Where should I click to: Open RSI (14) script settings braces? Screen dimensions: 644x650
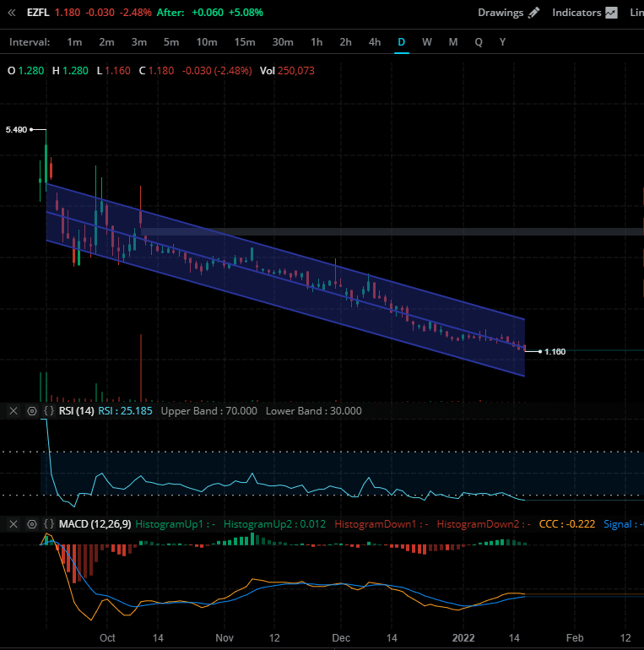tap(49, 411)
